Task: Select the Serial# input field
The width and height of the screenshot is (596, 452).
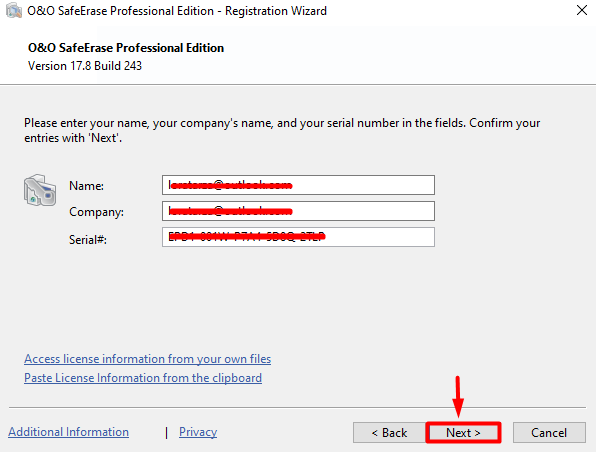Action: click(x=298, y=237)
